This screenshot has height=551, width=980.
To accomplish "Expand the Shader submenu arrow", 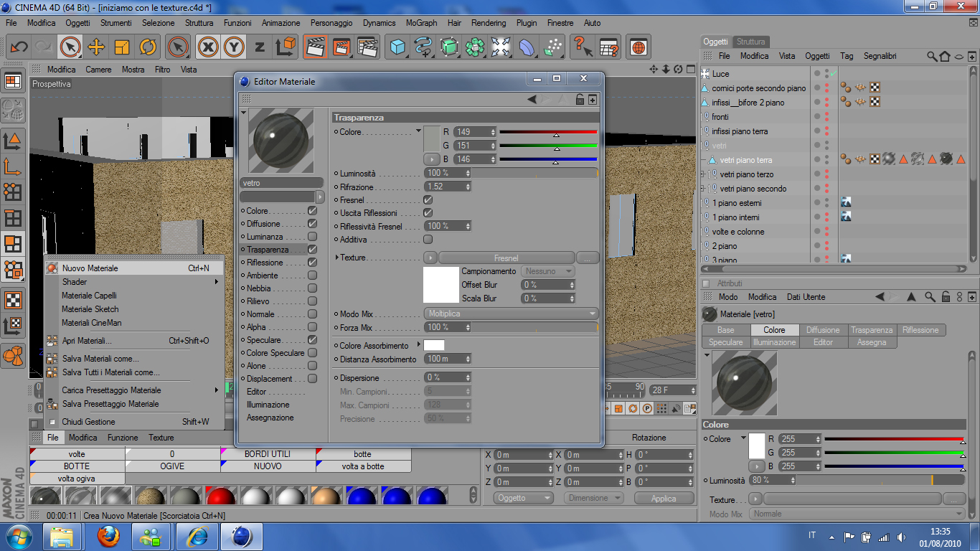I will tap(217, 282).
